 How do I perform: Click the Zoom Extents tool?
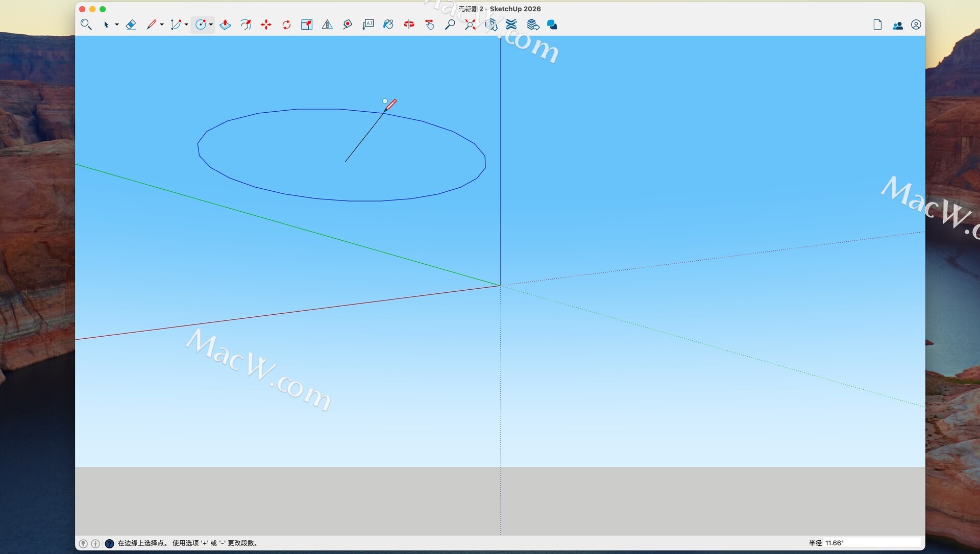click(x=470, y=24)
